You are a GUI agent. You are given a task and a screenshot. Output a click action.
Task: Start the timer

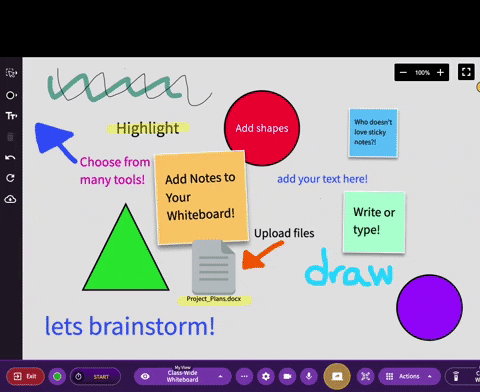tap(95, 377)
